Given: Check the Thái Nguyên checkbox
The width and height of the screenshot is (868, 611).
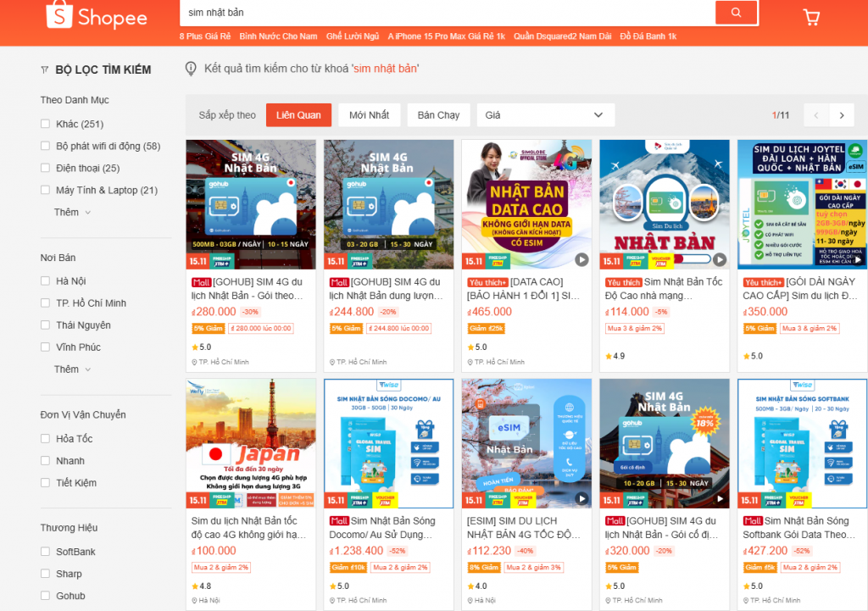Looking at the screenshot, I should click(46, 325).
